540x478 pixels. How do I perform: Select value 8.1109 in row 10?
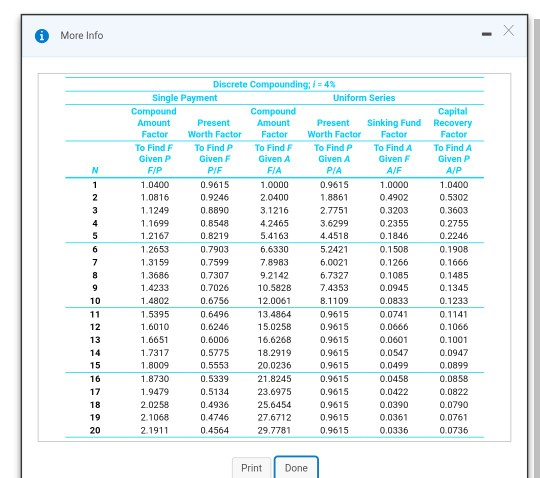pos(334,301)
